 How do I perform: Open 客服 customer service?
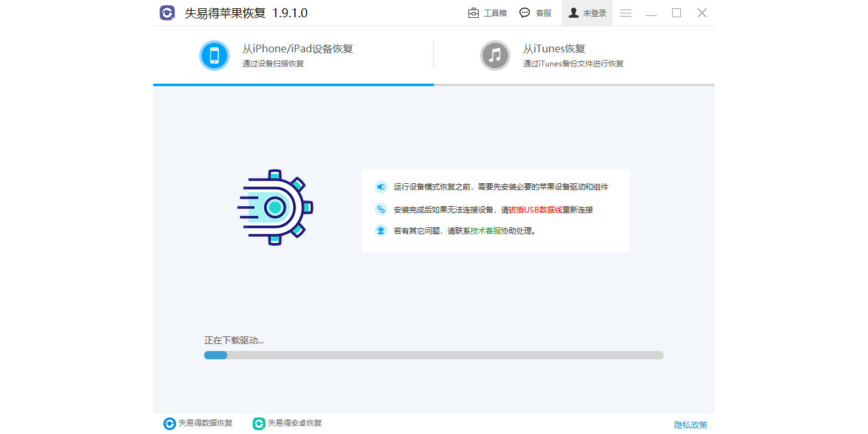click(x=535, y=13)
